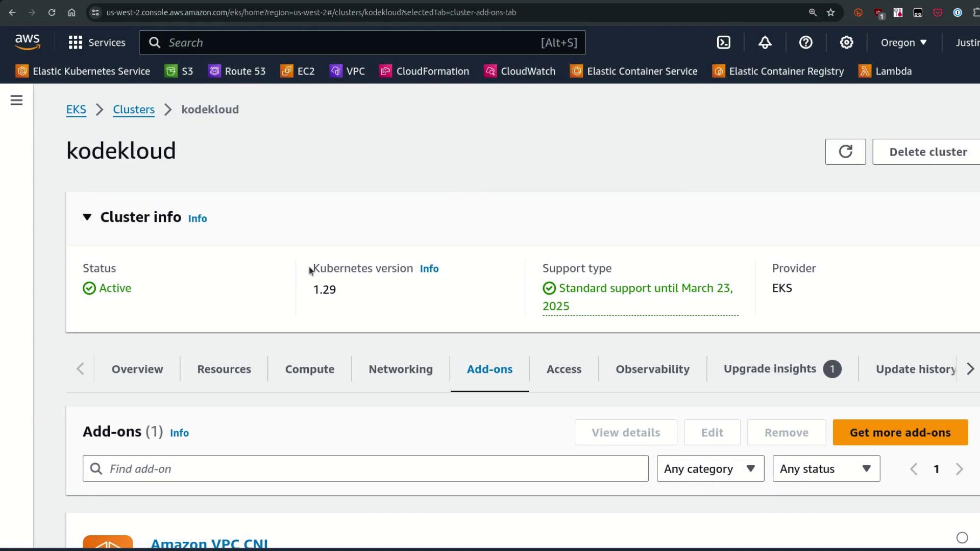Open the hamburger side navigation menu
Screen dimensions: 980x551
click(x=16, y=100)
